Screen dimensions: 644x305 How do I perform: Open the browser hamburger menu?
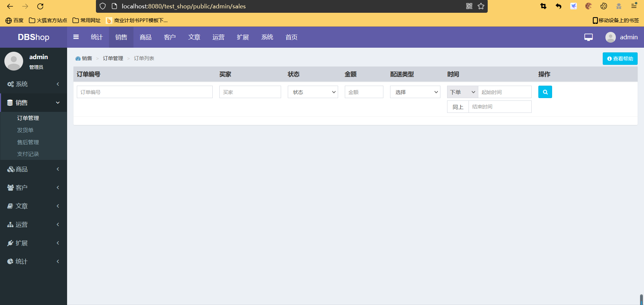634,6
